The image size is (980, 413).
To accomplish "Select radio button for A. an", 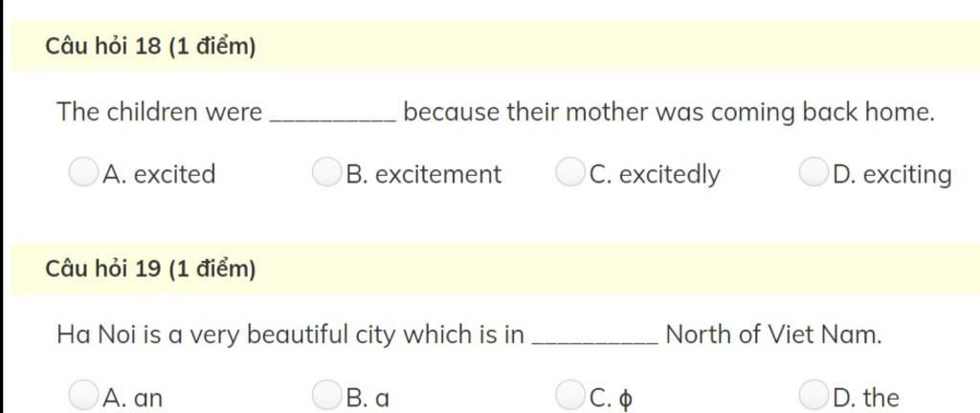I will pyautogui.click(x=83, y=394).
